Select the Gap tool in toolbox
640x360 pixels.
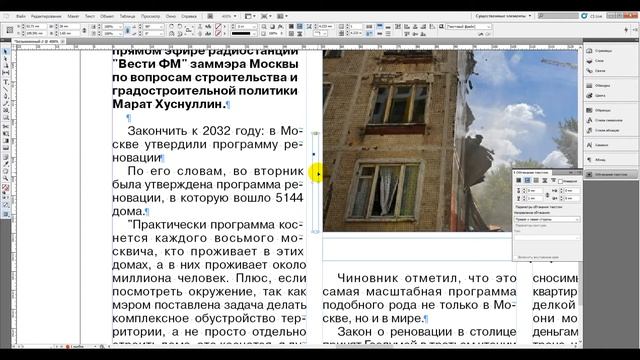pos(5,73)
